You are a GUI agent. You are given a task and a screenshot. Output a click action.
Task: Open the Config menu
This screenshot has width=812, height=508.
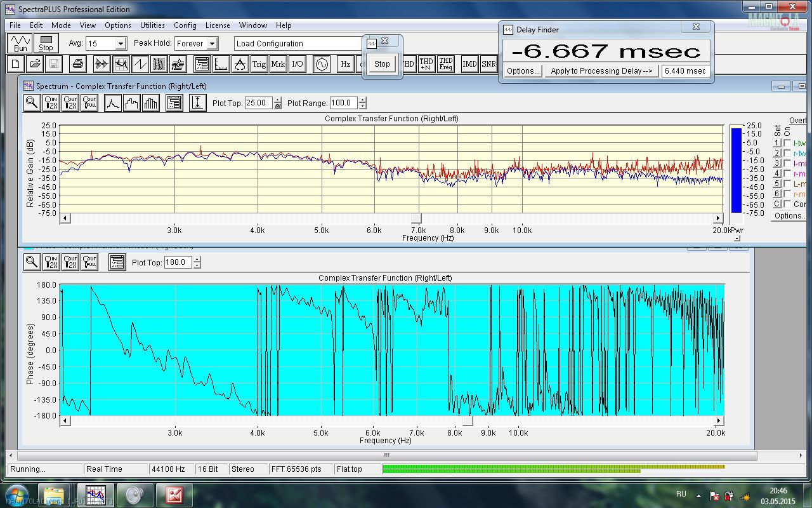(x=185, y=25)
